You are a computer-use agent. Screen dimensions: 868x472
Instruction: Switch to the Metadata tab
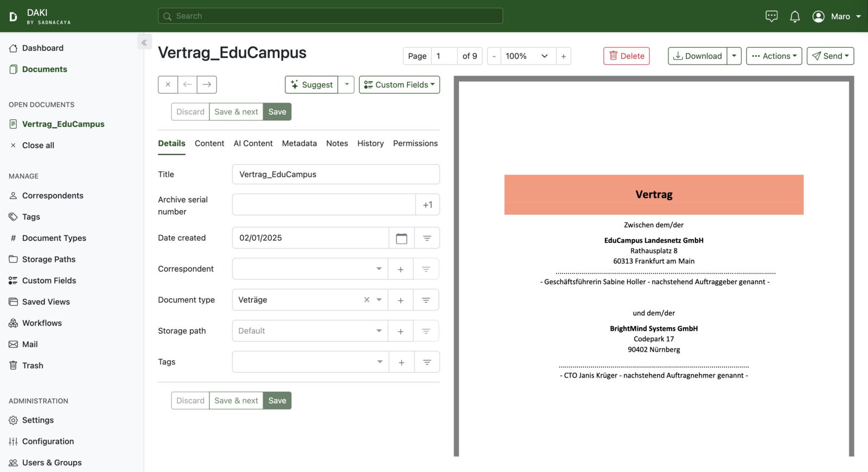pyautogui.click(x=299, y=143)
